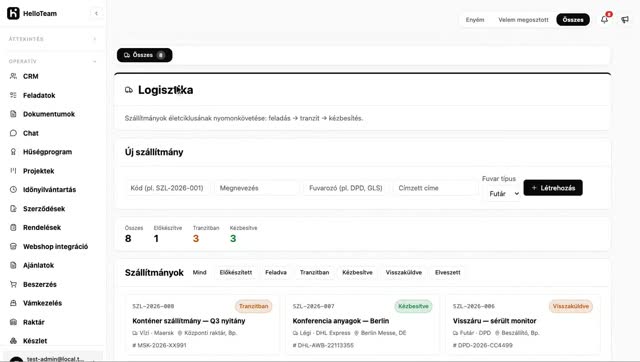Image resolution: width=640 pixels, height=362 pixels.
Task: Click the Visszaküldve status badge on SZL-2026-006
Action: 571,306
